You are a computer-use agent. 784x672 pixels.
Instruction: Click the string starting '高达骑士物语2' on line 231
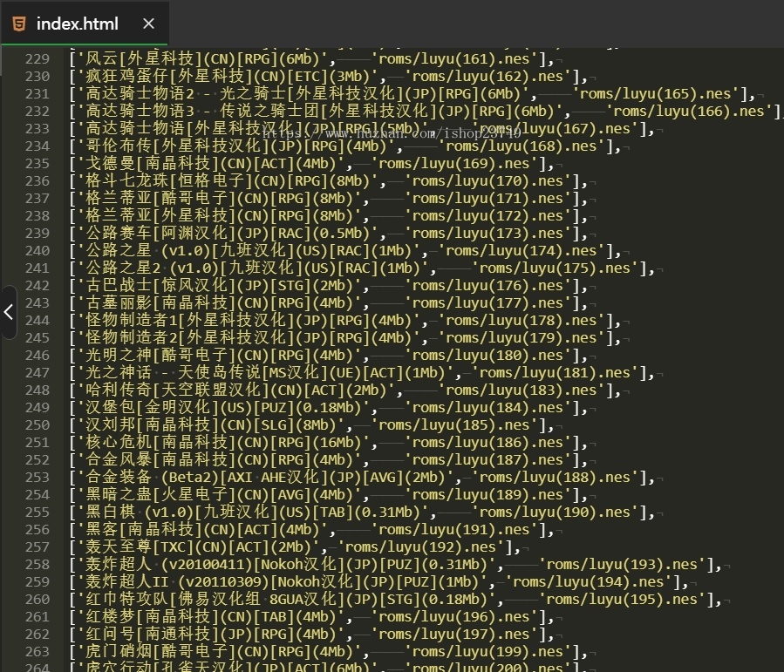coord(303,94)
